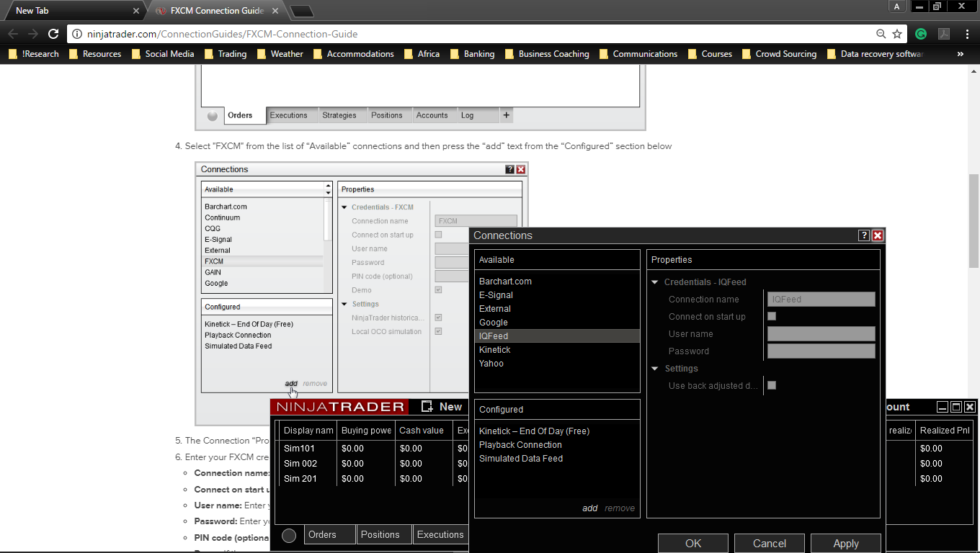Close the New Tab tab
The image size is (980, 553).
137,11
